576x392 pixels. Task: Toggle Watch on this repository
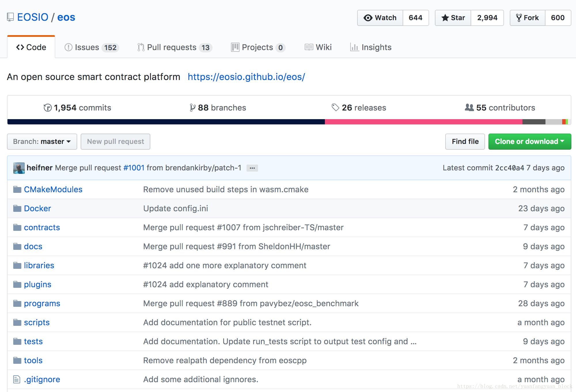[380, 18]
